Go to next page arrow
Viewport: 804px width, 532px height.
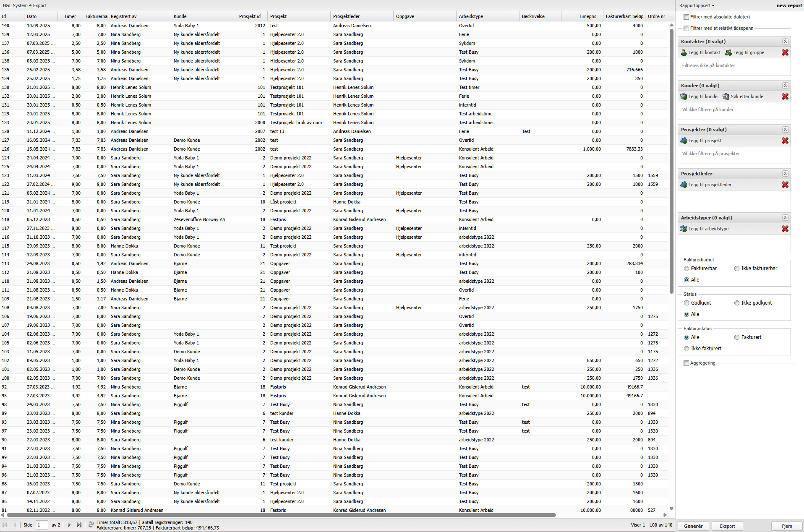coord(69,525)
